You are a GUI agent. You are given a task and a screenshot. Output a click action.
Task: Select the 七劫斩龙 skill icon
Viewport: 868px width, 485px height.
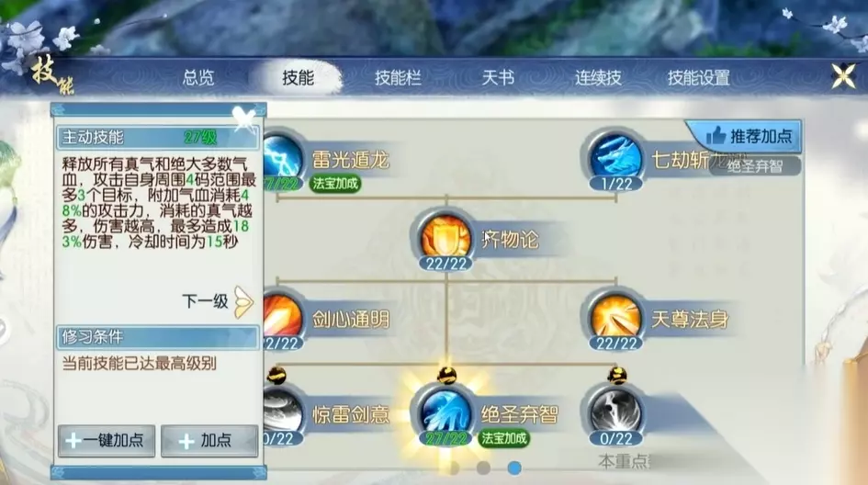[615, 157]
